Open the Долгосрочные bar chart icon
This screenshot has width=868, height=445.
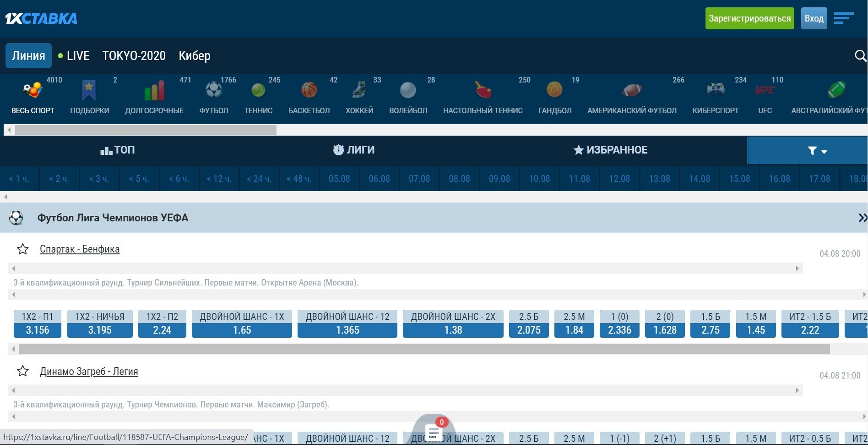(154, 90)
